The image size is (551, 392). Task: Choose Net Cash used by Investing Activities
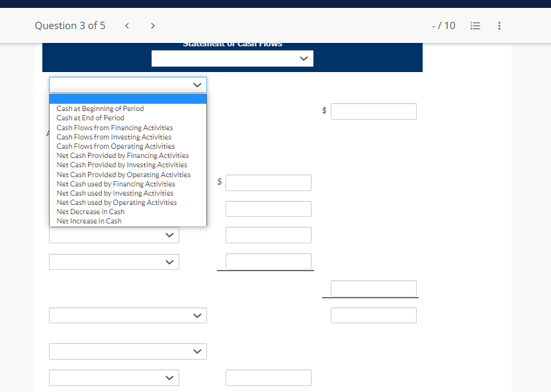pos(115,193)
